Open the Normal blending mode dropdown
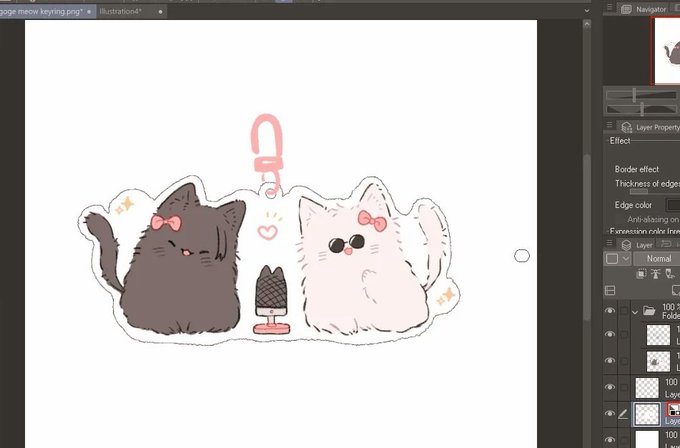 tap(656, 259)
